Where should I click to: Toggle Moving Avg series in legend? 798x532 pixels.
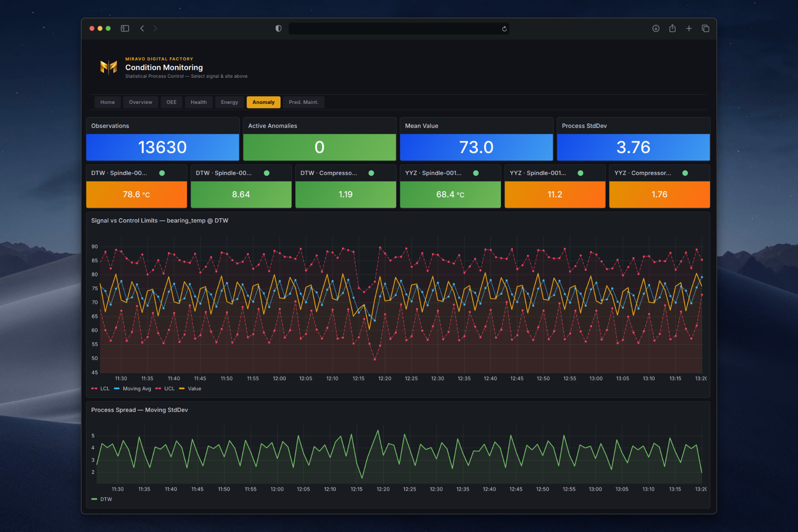click(x=136, y=389)
